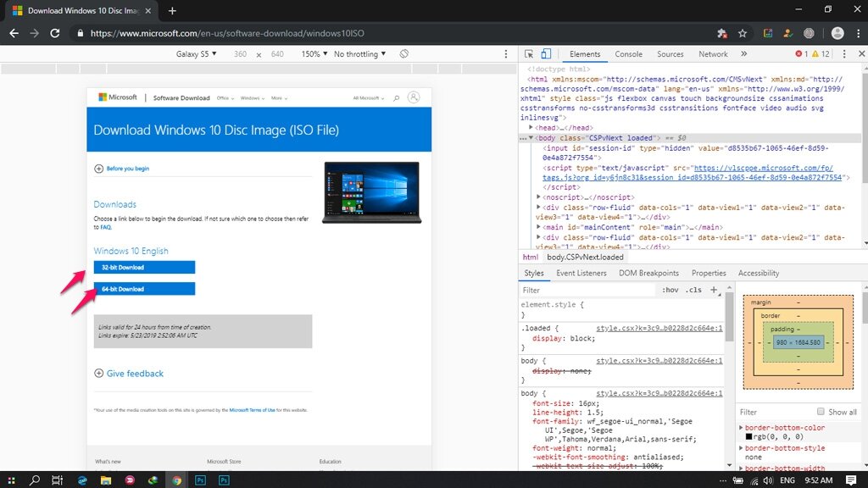Click the red error count icon
The height and width of the screenshot is (488, 868).
pyautogui.click(x=798, y=53)
